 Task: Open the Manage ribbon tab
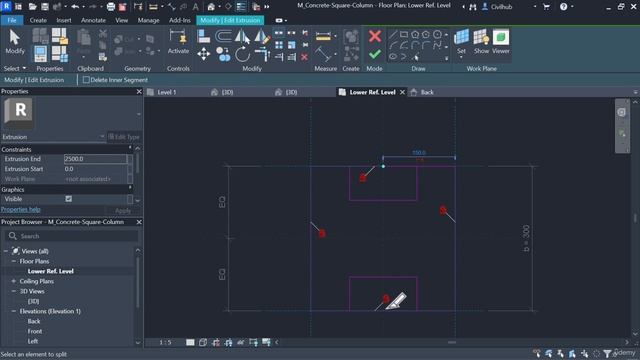click(149, 20)
